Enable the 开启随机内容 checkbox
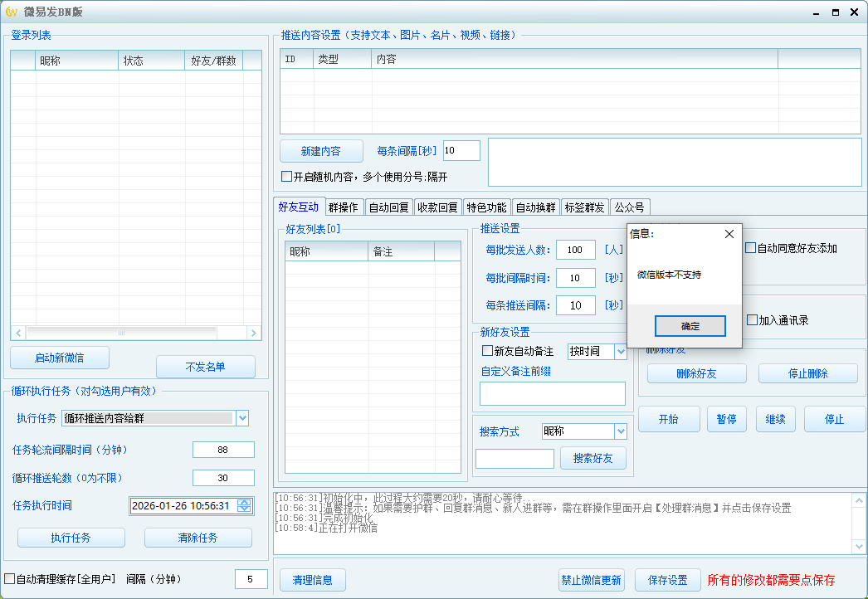868x599 pixels. tap(286, 177)
